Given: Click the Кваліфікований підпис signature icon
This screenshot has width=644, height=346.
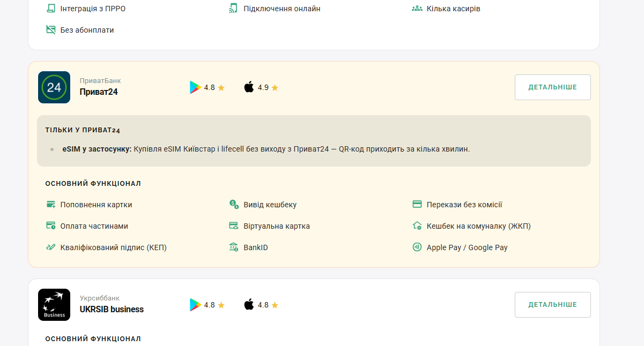Looking at the screenshot, I should coord(51,247).
